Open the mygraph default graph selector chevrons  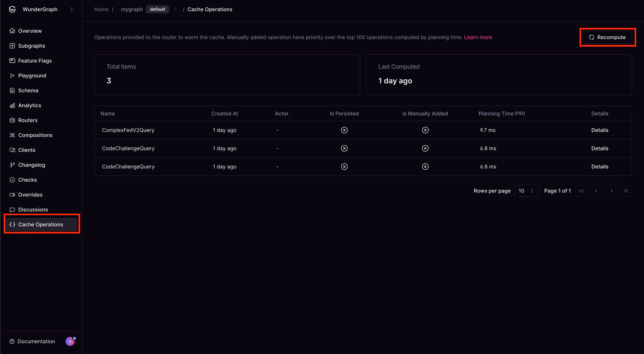click(175, 9)
